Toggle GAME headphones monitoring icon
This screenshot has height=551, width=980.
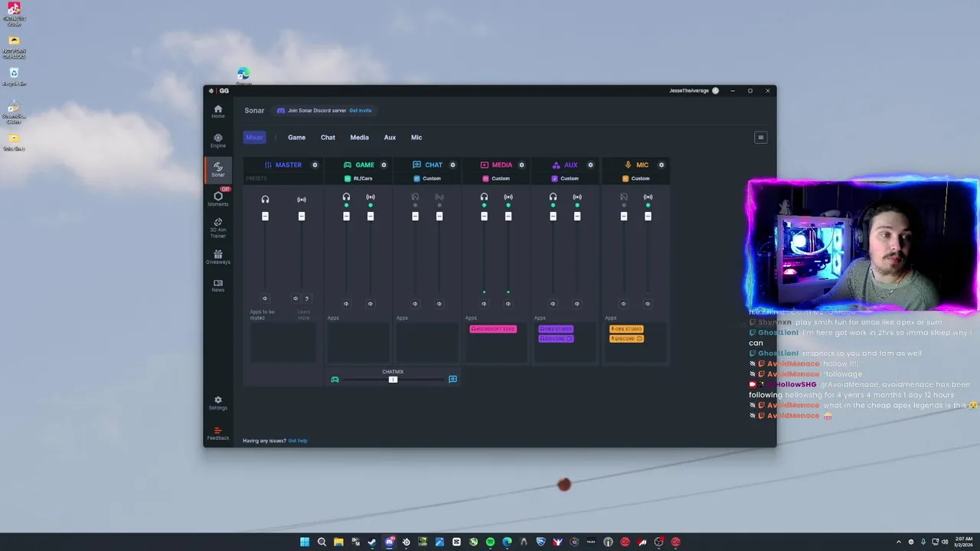point(346,197)
